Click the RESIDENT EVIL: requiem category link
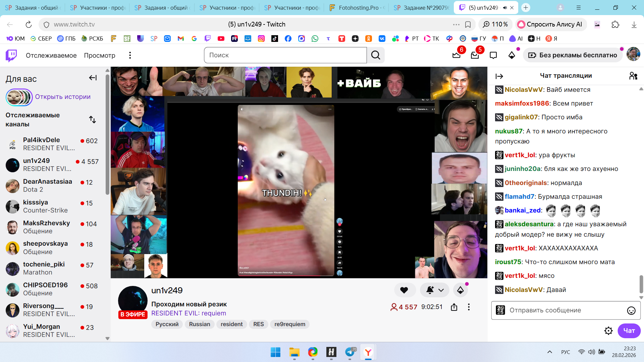 click(189, 313)
